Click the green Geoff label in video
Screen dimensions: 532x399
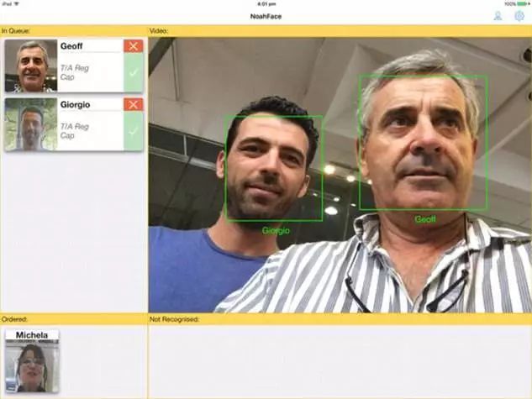[x=424, y=219]
